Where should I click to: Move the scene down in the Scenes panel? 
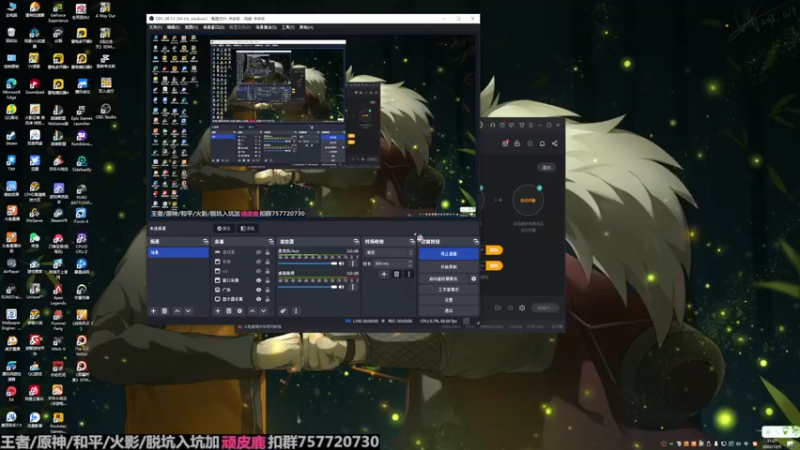[188, 311]
